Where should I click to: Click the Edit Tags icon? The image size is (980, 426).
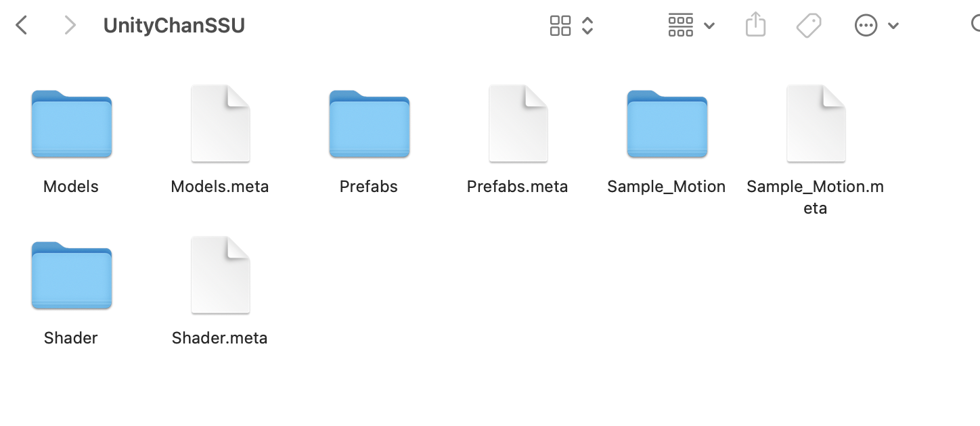pos(809,26)
